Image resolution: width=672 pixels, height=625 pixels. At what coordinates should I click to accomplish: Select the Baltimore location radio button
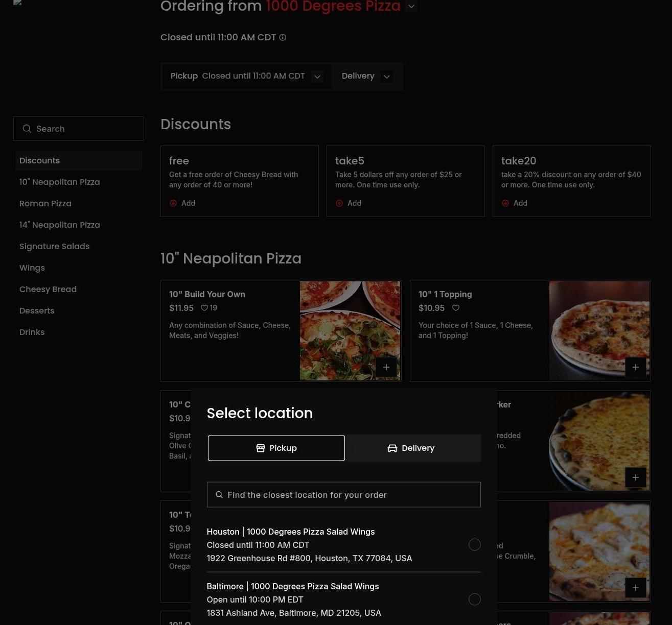pos(474,599)
